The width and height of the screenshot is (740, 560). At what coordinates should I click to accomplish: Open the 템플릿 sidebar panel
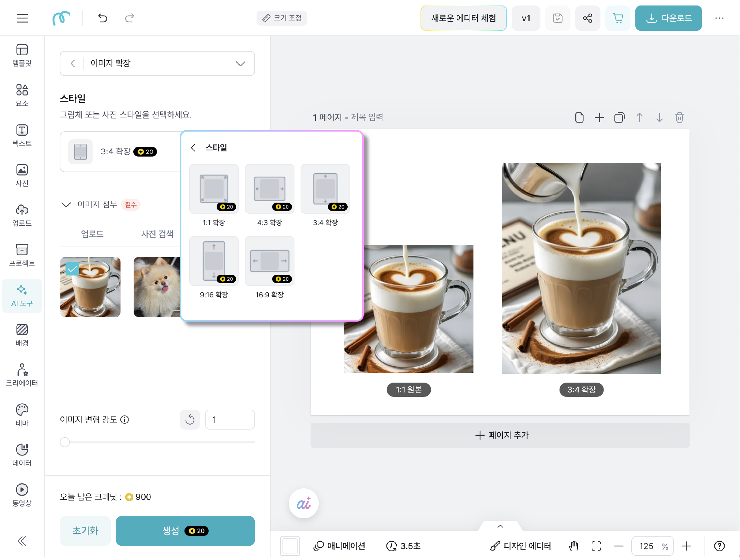[22, 55]
